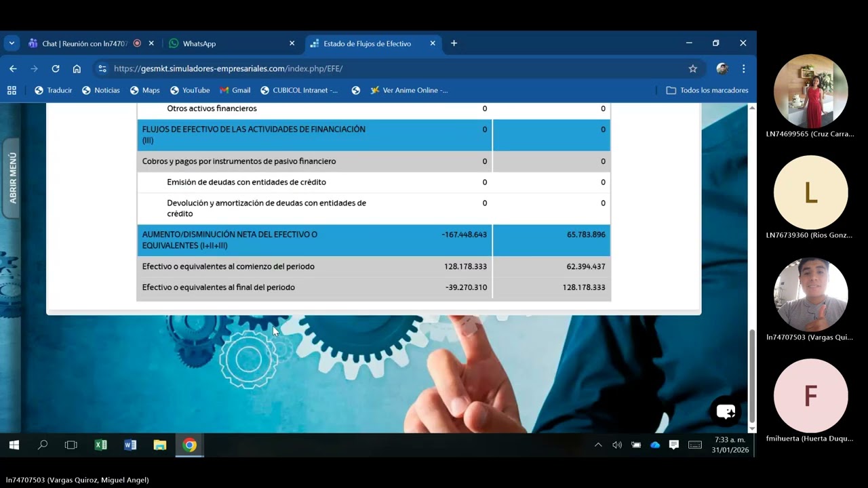
Task: Click the scrollbar down arrow
Action: pyautogui.click(x=752, y=428)
